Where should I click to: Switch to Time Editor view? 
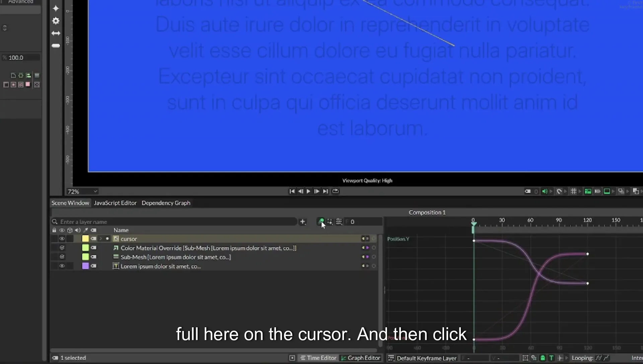pos(318,358)
